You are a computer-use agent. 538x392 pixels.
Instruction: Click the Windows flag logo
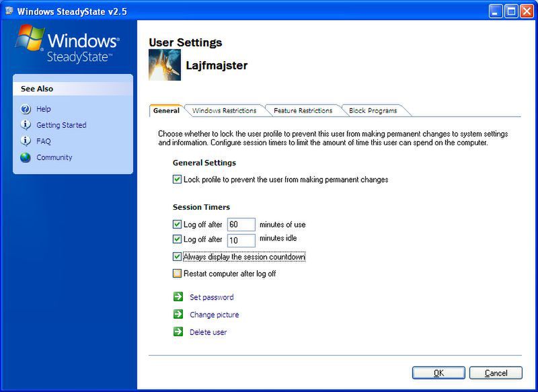point(30,38)
